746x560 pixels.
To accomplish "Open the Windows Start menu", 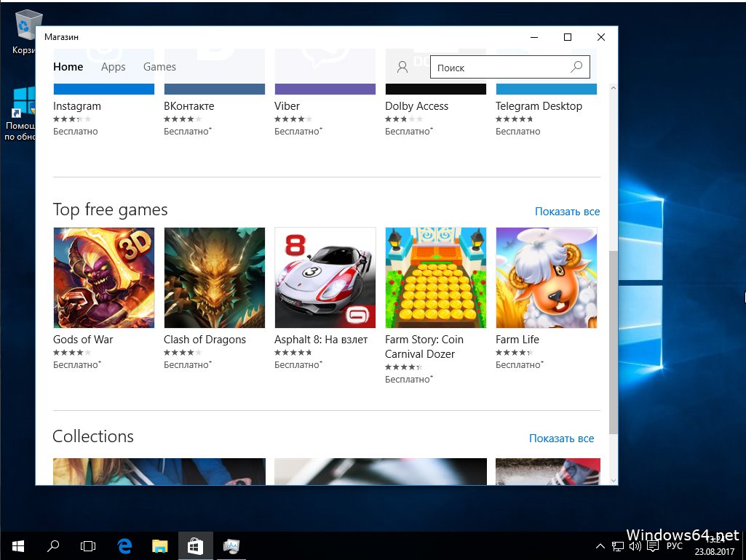I will (18, 546).
